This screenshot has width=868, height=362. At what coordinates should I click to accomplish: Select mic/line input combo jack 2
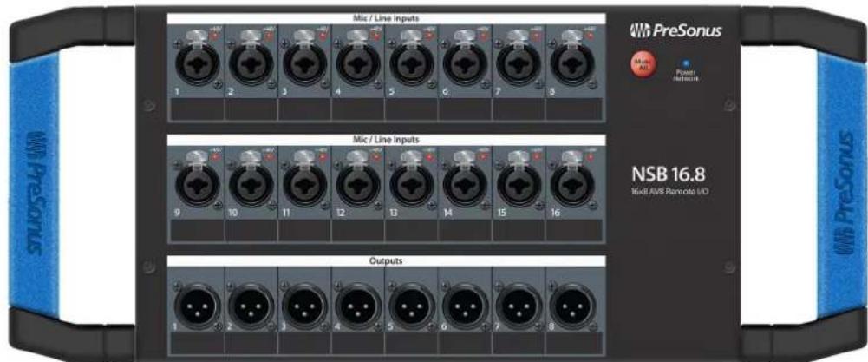[x=251, y=65]
